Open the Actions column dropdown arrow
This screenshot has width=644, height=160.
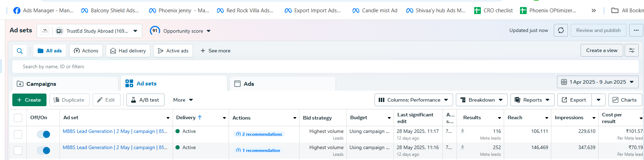tap(295, 118)
